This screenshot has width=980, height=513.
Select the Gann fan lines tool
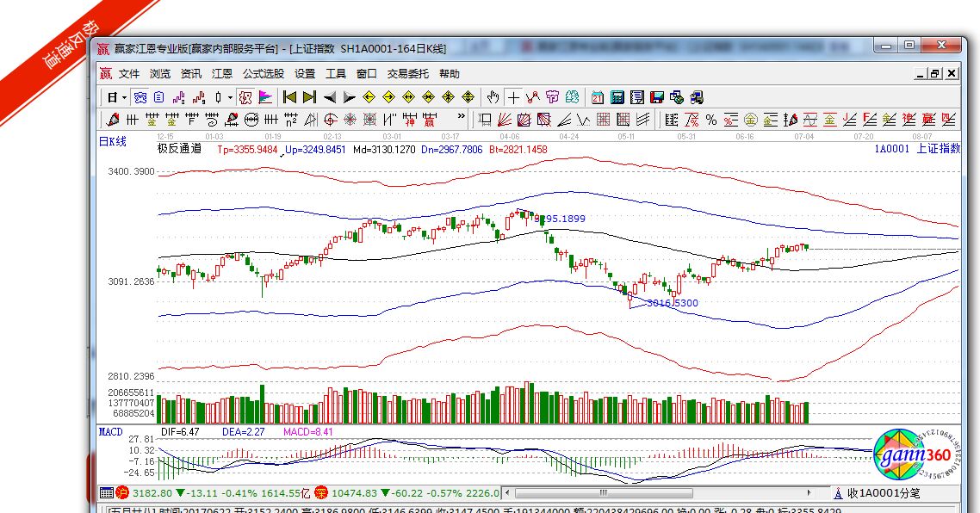[506, 120]
